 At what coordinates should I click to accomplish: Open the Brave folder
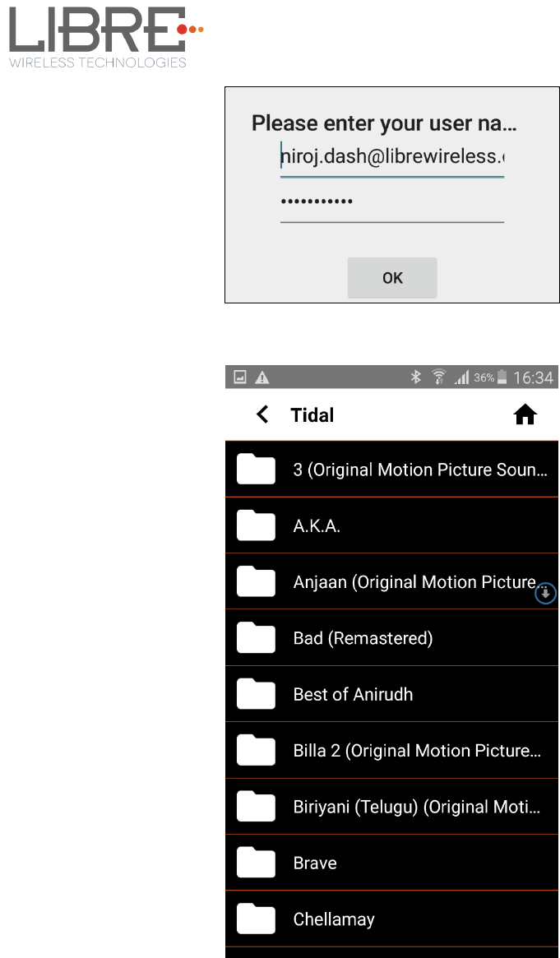(391, 863)
